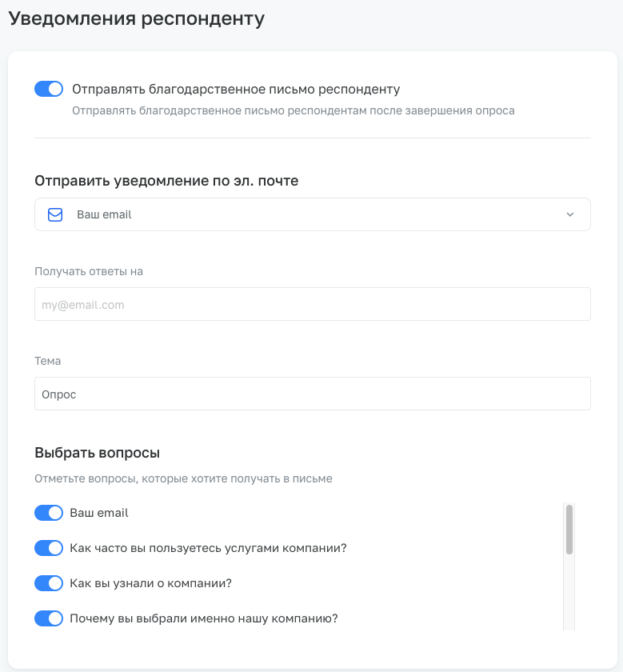Disable sending thank-you letter to respondent
The height and width of the screenshot is (672, 623).
[49, 89]
